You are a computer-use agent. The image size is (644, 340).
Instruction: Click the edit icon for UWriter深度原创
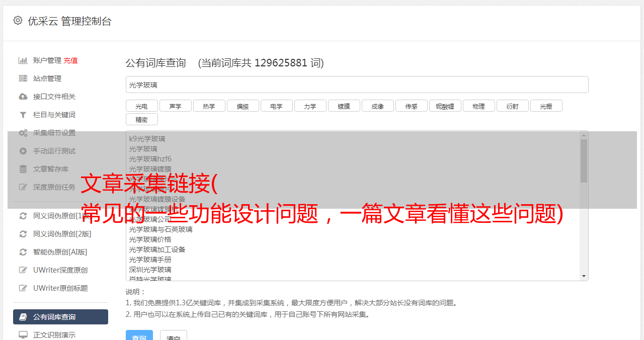(23, 270)
